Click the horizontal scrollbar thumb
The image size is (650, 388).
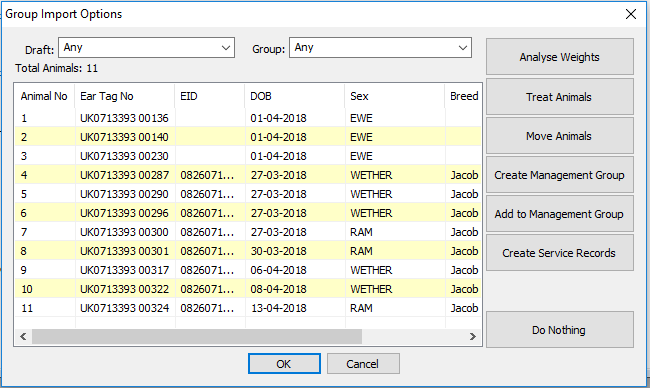tap(197, 337)
